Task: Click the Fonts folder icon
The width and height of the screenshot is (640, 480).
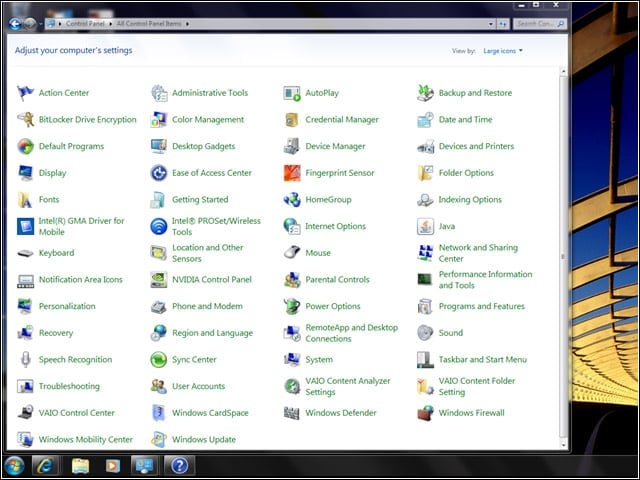Action: (x=25, y=200)
